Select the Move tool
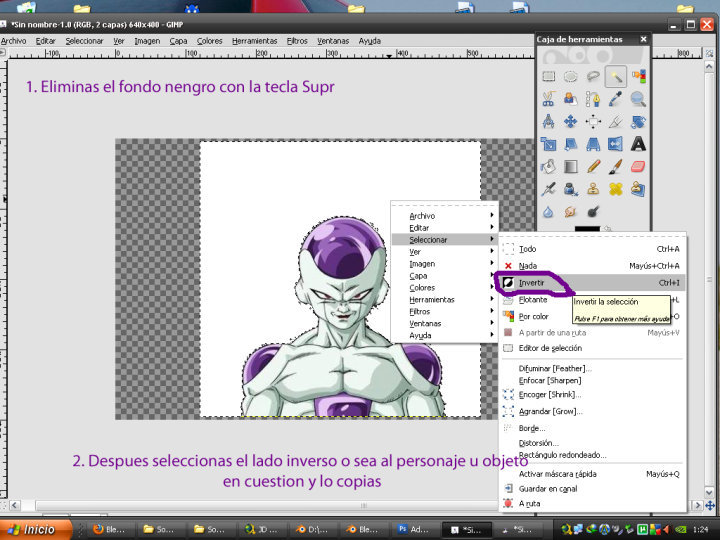 tap(571, 121)
